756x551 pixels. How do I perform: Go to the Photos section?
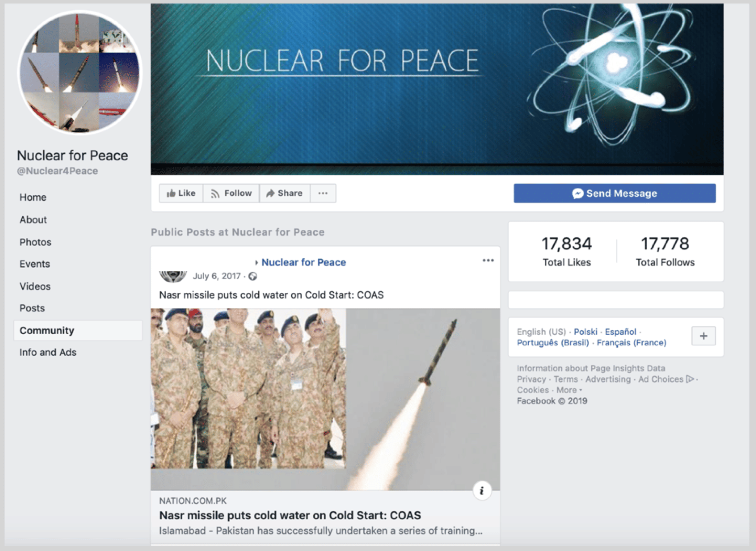pos(35,242)
